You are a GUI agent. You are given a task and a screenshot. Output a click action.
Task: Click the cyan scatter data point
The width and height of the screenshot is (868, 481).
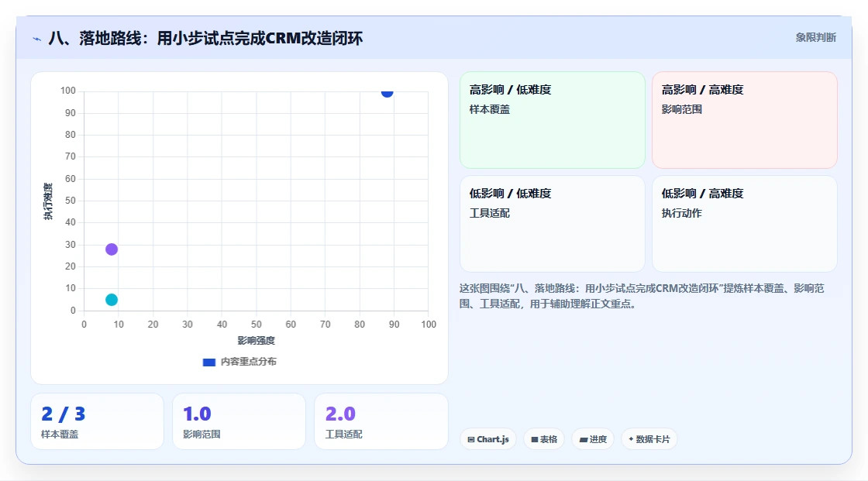pyautogui.click(x=112, y=300)
